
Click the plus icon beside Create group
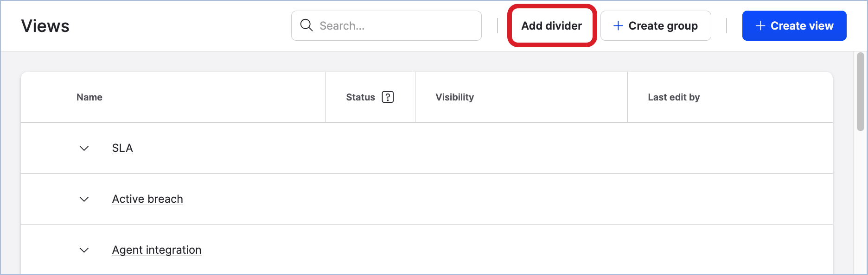[618, 25]
